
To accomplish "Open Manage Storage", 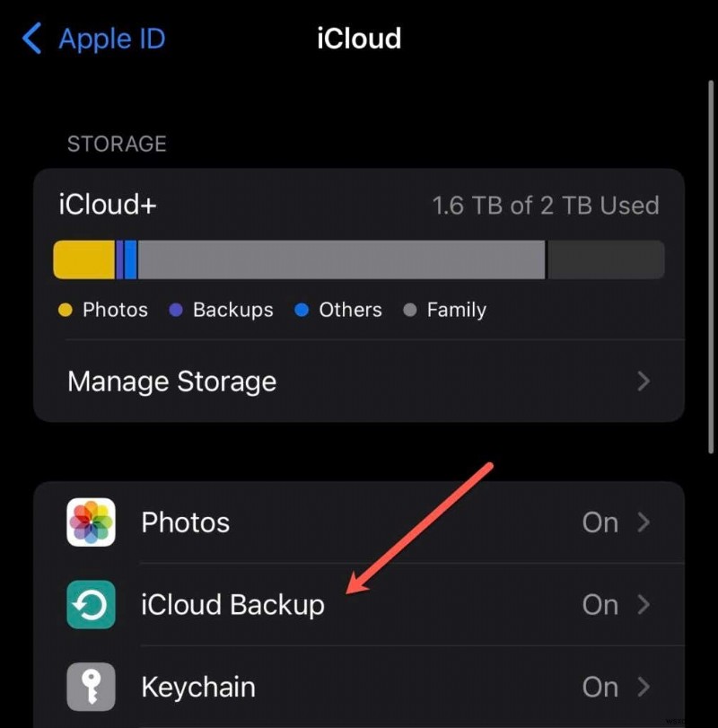I will coord(171,381).
